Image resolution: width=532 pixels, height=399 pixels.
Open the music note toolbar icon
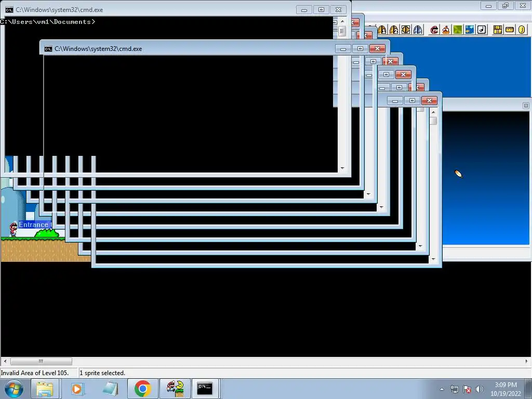click(x=482, y=30)
